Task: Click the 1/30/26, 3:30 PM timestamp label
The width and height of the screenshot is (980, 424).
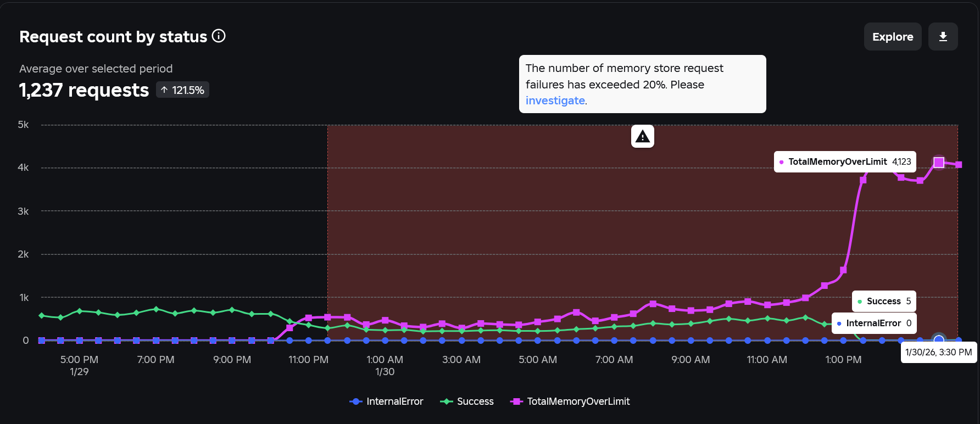Action: [x=939, y=353]
